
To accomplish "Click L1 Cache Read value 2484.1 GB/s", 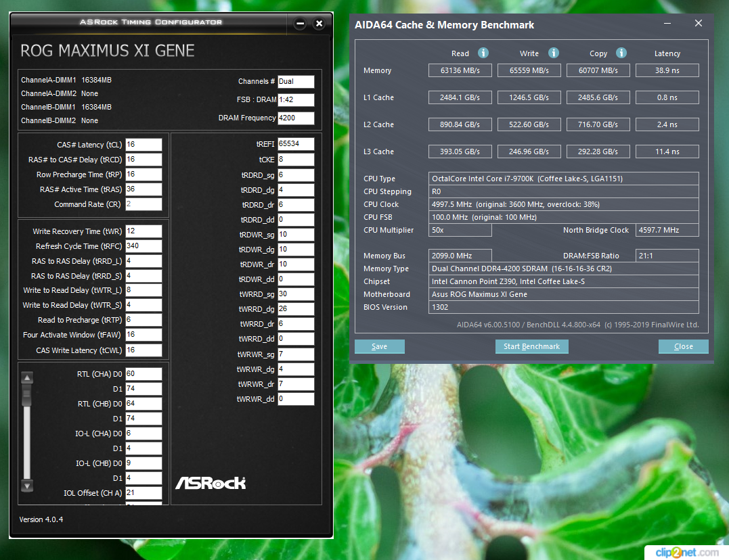I will click(460, 97).
